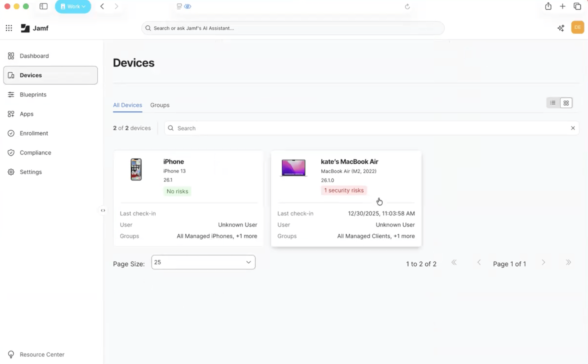Open the browser share menu
The width and height of the screenshot is (588, 364).
tap(548, 6)
